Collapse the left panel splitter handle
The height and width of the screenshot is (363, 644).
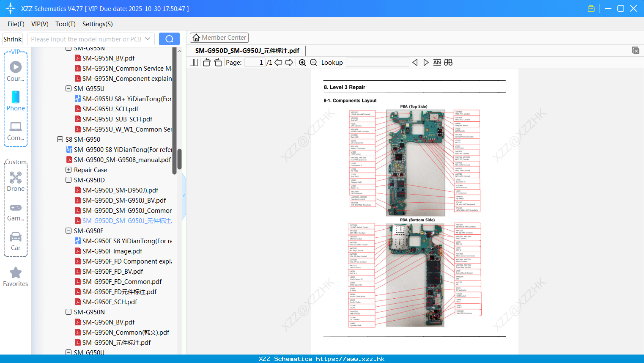(x=184, y=196)
